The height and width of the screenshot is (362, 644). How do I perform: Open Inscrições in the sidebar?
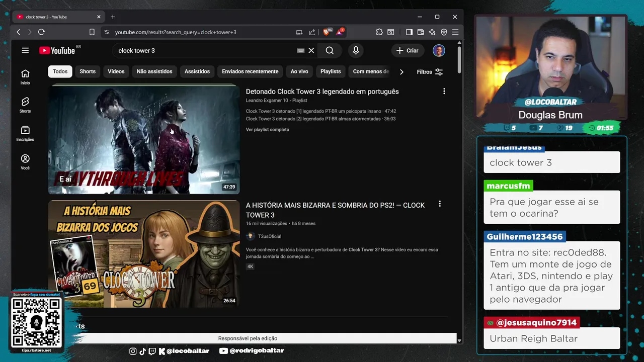point(25,133)
